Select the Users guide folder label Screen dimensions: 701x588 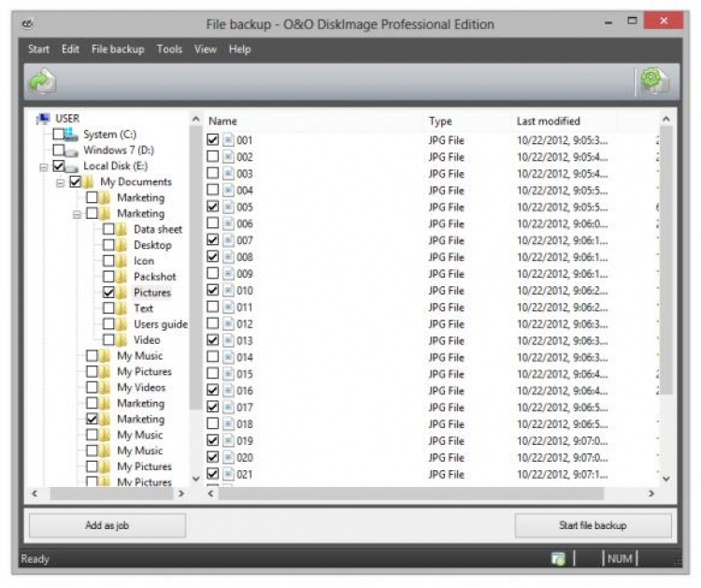161,324
